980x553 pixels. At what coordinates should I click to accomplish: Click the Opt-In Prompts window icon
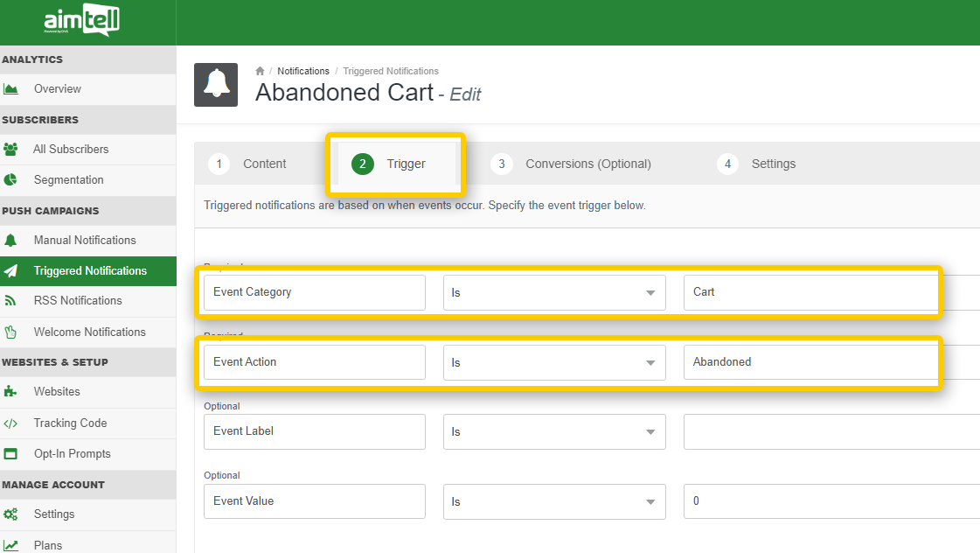point(10,453)
